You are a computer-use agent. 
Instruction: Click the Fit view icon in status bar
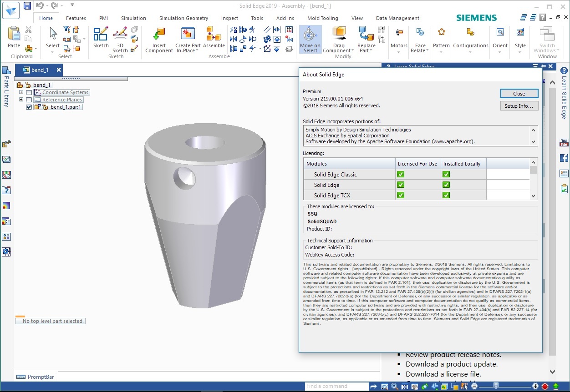pyautogui.click(x=405, y=387)
